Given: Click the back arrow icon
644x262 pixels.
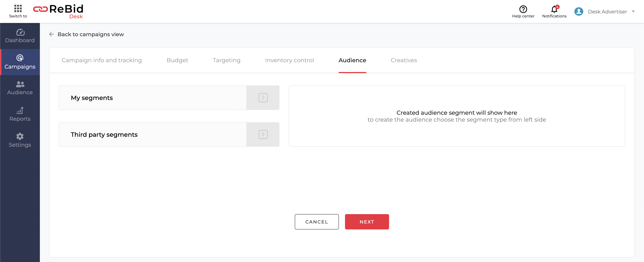Looking at the screenshot, I should click(x=52, y=34).
